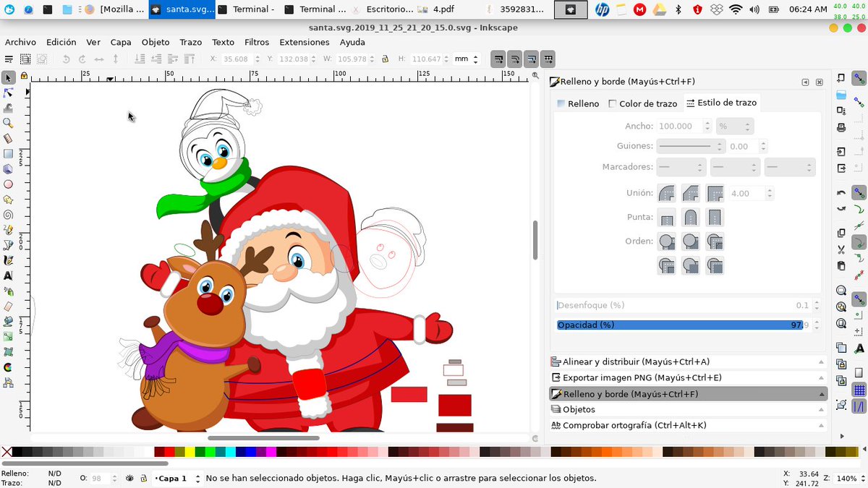The height and width of the screenshot is (488, 868).
Task: Toggle snap to grids button
Action: point(859,390)
